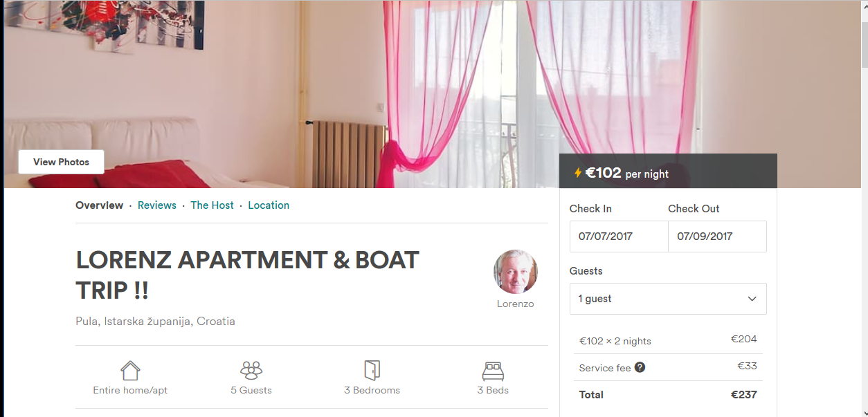The image size is (868, 417).
Task: Click the 5 Guests people icon
Action: tap(251, 371)
